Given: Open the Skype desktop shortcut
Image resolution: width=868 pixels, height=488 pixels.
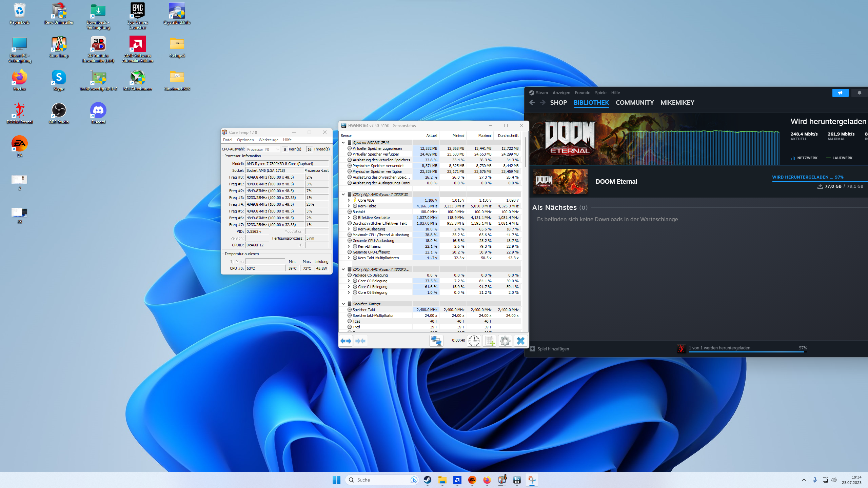Looking at the screenshot, I should coord(59,80).
